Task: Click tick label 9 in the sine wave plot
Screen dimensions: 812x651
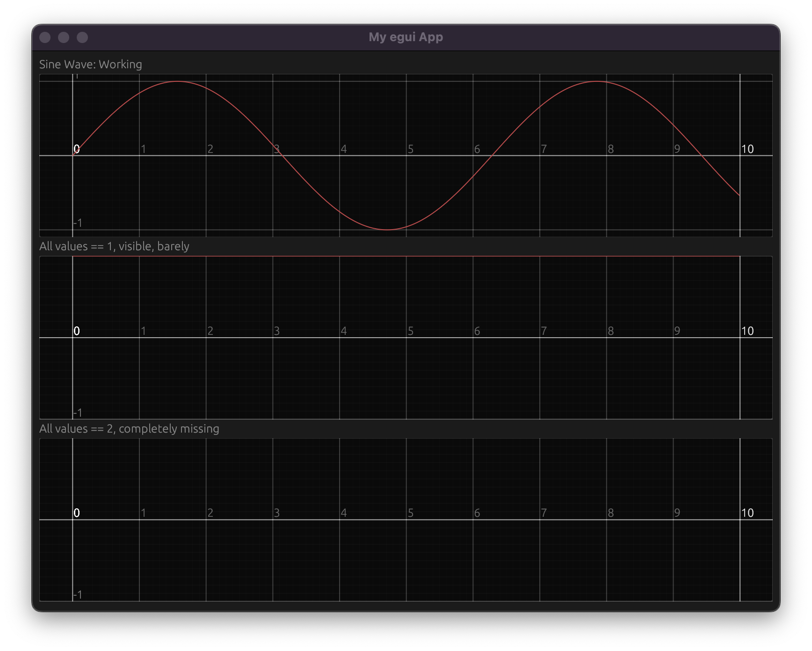Action: pyautogui.click(x=677, y=149)
